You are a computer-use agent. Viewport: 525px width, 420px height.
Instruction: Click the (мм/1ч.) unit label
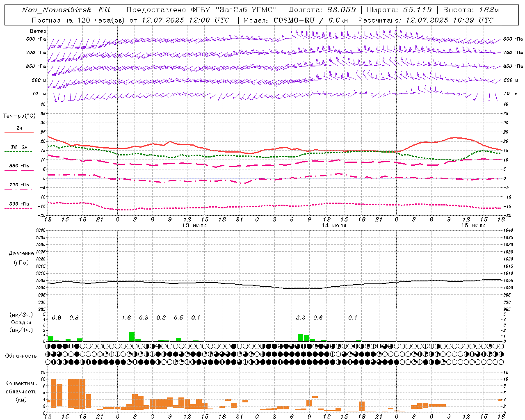click(x=21, y=330)
